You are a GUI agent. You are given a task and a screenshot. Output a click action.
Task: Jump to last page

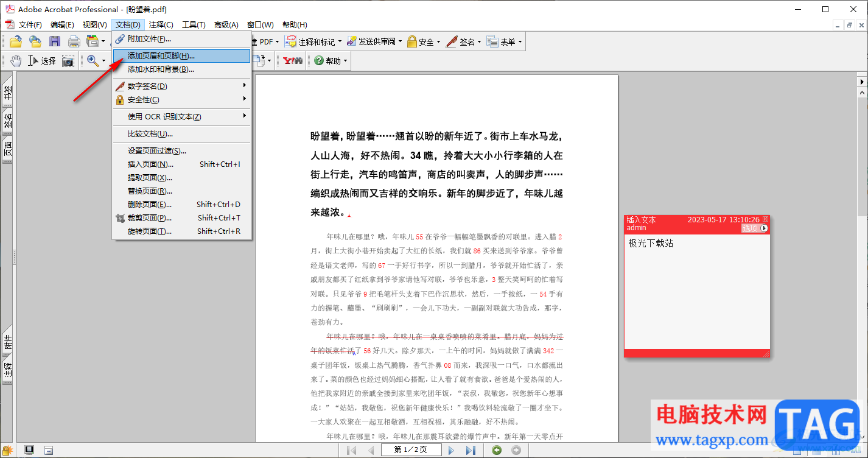(x=471, y=450)
